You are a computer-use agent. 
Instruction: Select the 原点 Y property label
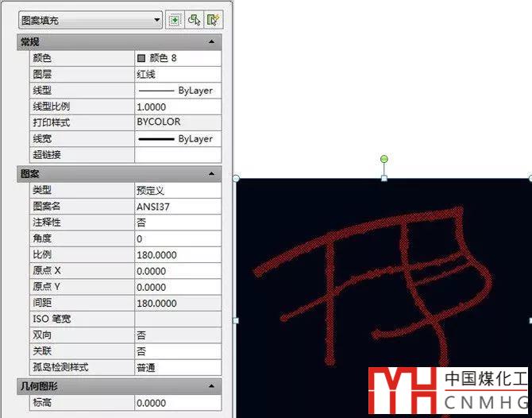47,287
